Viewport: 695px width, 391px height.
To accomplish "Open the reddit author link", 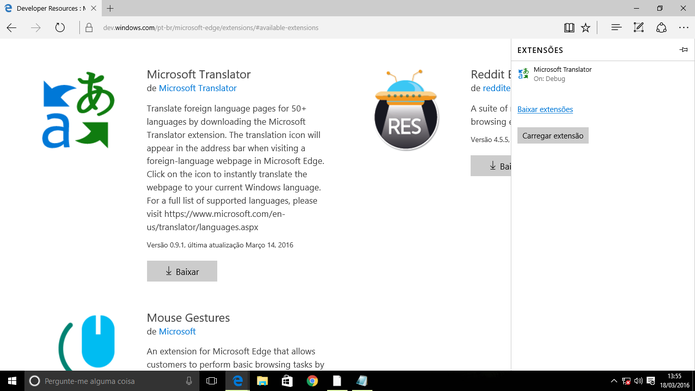I will (x=496, y=88).
